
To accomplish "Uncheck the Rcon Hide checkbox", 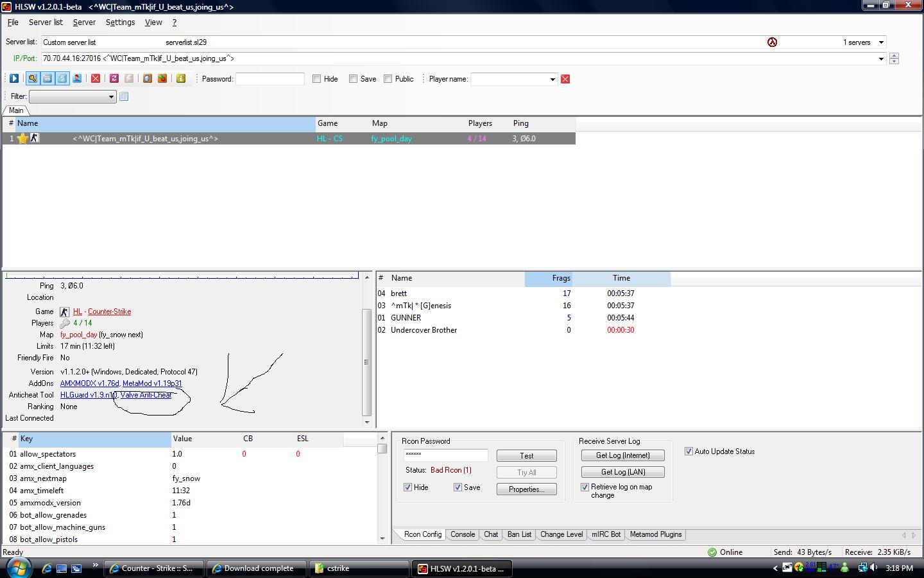I will point(407,487).
